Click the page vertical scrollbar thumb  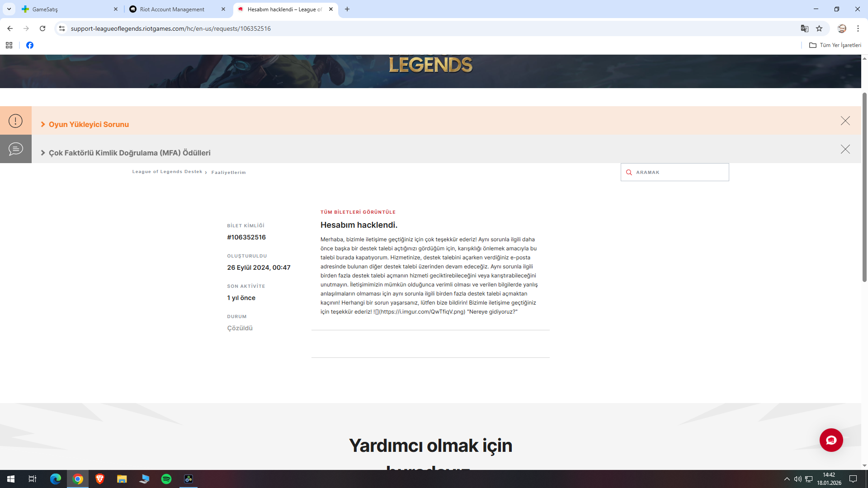(864, 188)
